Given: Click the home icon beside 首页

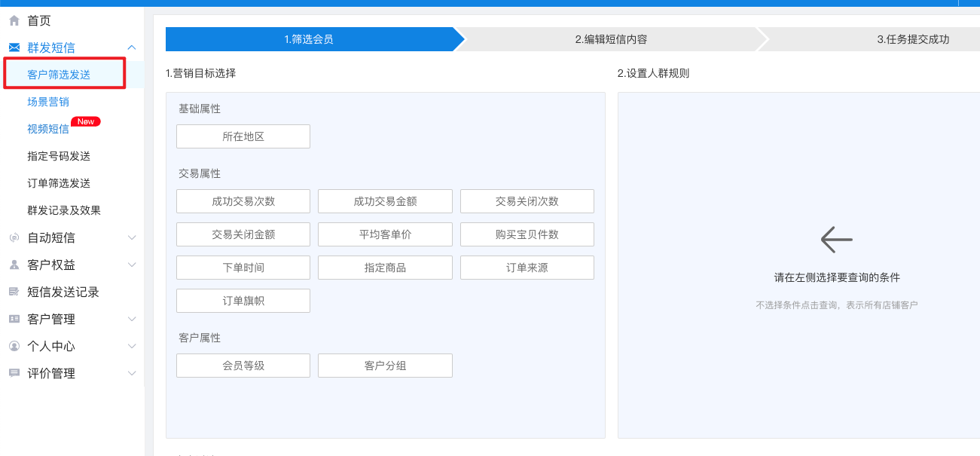Looking at the screenshot, I should [x=14, y=21].
